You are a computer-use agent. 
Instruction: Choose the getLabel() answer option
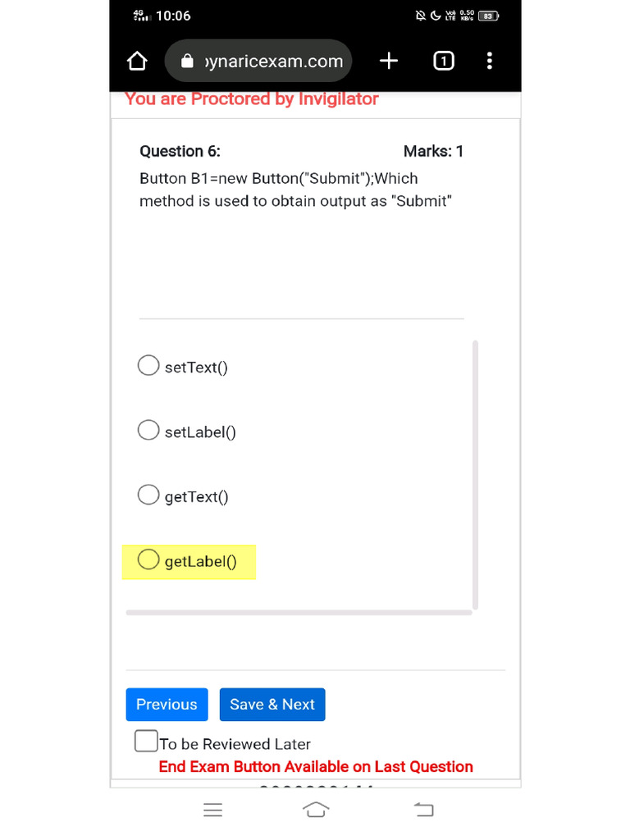[148, 560]
